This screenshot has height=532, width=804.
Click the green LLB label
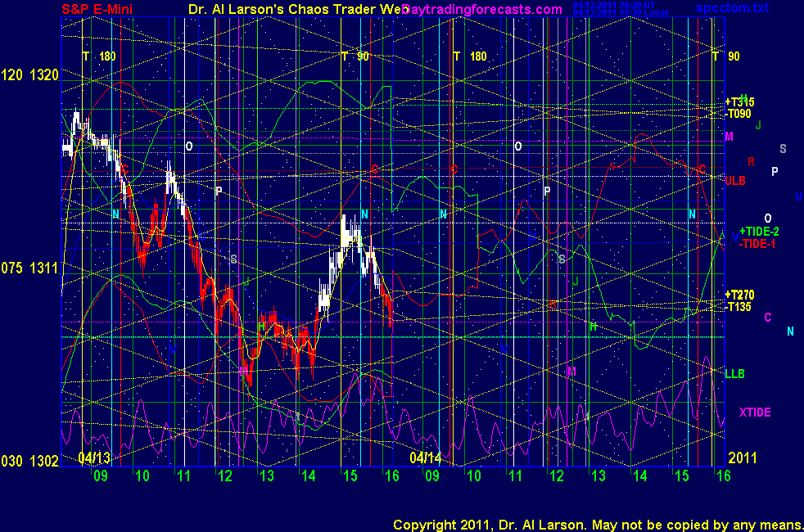point(734,374)
